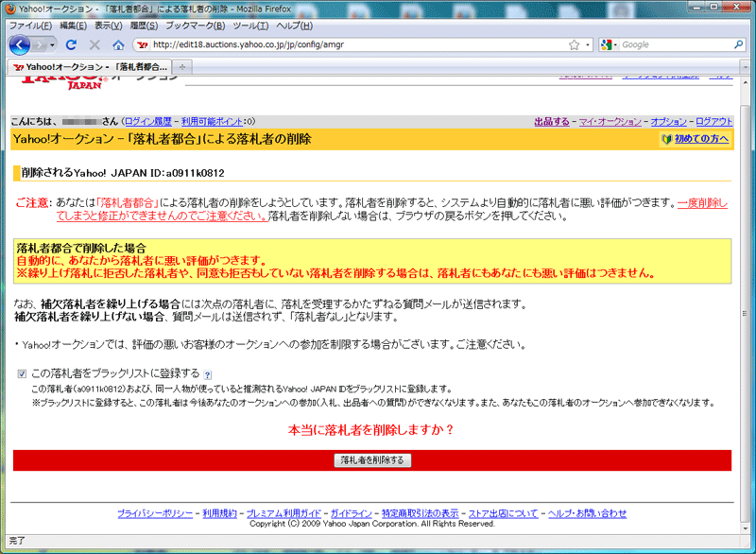Click the ログイン履歴 link
Image resolution: width=756 pixels, height=554 pixels.
point(148,121)
